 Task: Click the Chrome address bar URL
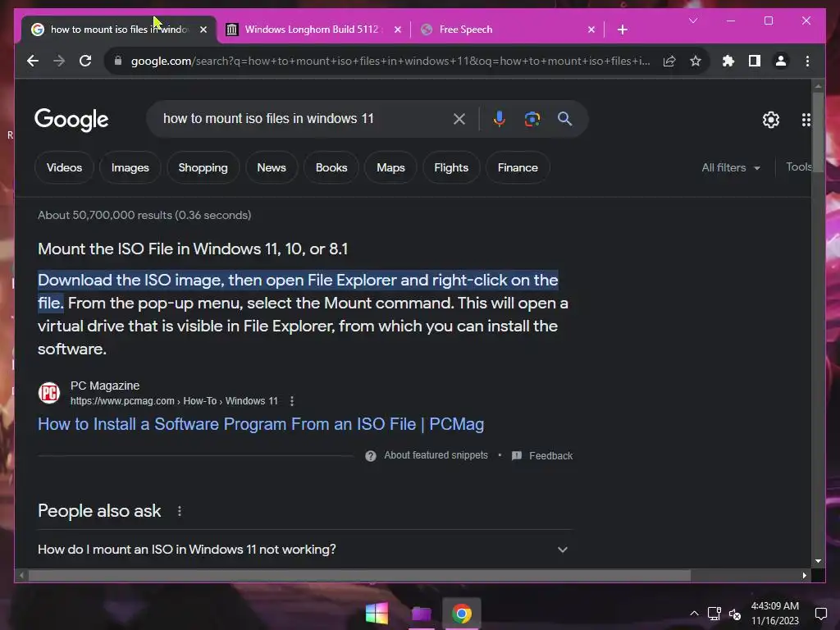pos(390,61)
